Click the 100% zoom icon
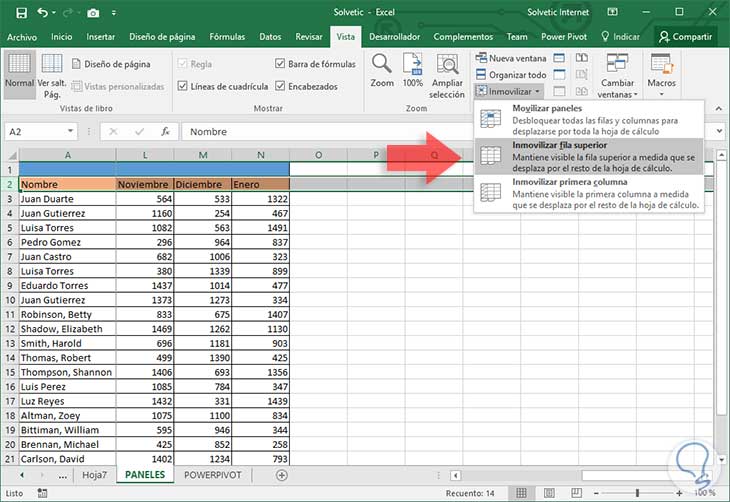The width and height of the screenshot is (730, 502). pyautogui.click(x=413, y=66)
